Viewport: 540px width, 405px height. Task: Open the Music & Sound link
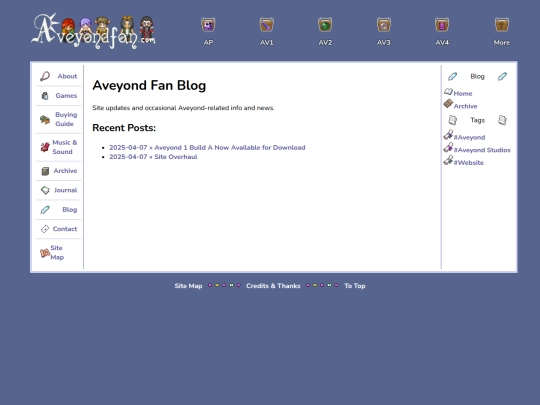coord(64,147)
